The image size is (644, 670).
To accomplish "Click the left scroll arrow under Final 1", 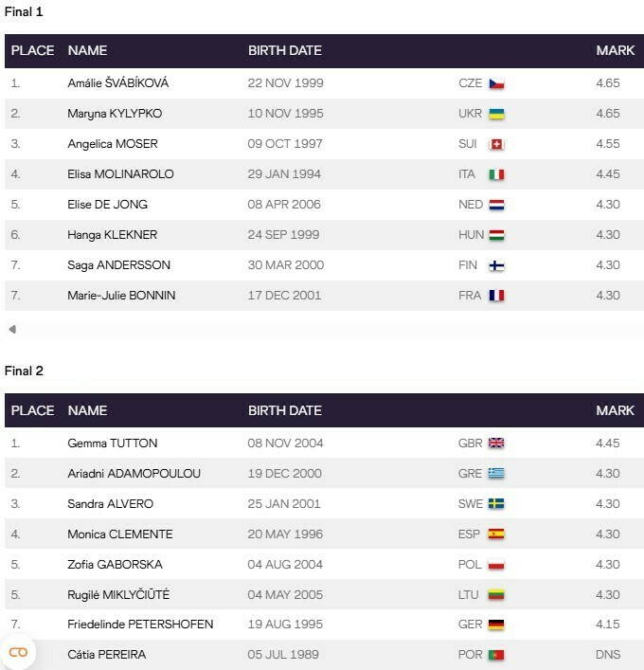I will pyautogui.click(x=12, y=330).
